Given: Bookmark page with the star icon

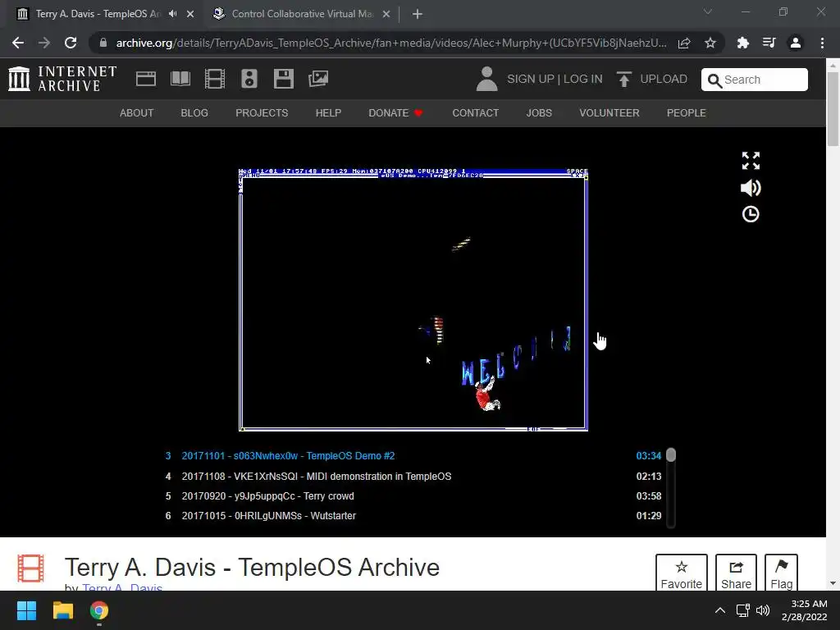Looking at the screenshot, I should click(x=710, y=43).
